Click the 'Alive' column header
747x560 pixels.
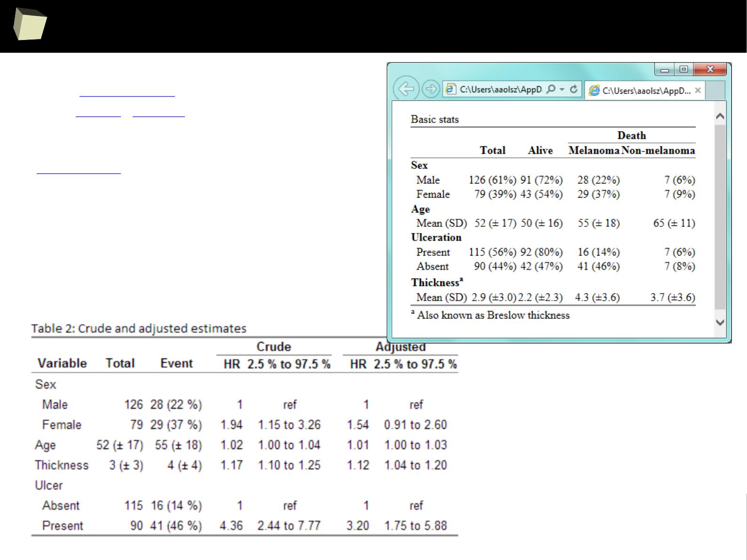pyautogui.click(x=540, y=151)
